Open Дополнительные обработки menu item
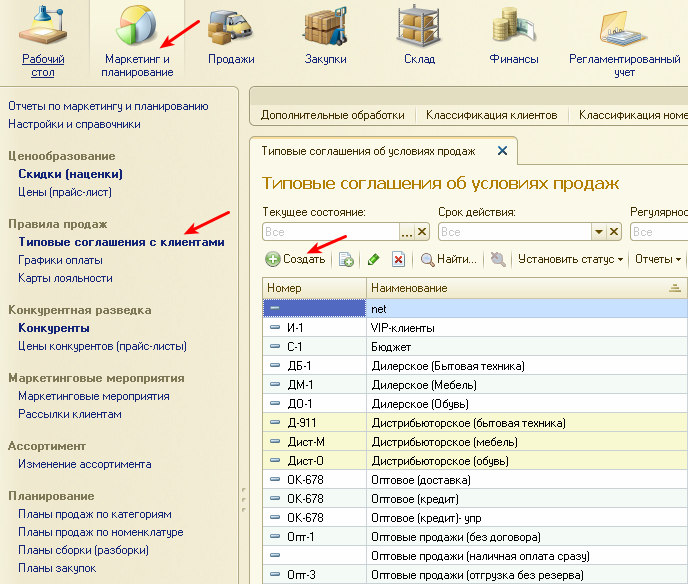The height and width of the screenshot is (584, 688). coord(333,116)
